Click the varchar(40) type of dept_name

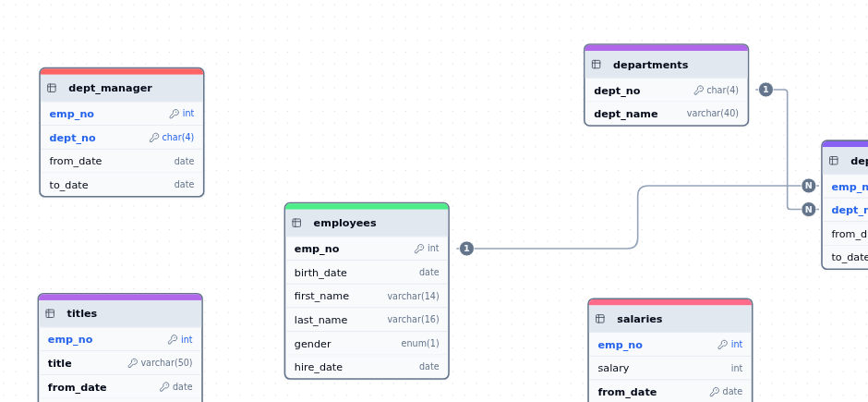pyautogui.click(x=713, y=114)
